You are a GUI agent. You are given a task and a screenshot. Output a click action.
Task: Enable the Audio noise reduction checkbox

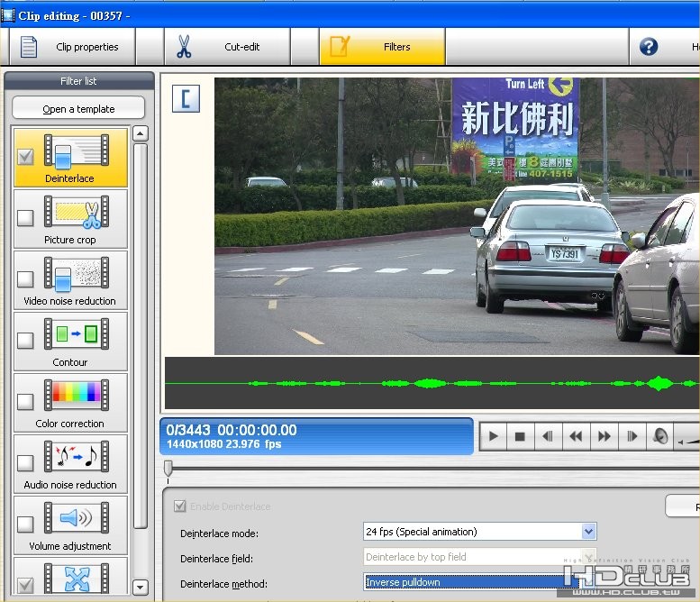[25, 462]
